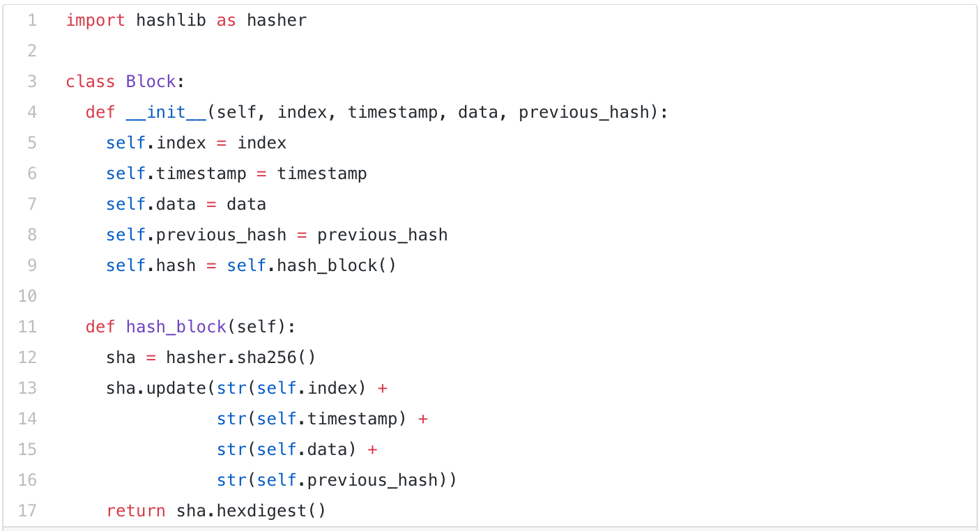This screenshot has height=531, width=980.
Task: Click the previous_hash parameter in __init__ signature
Action: [583, 112]
